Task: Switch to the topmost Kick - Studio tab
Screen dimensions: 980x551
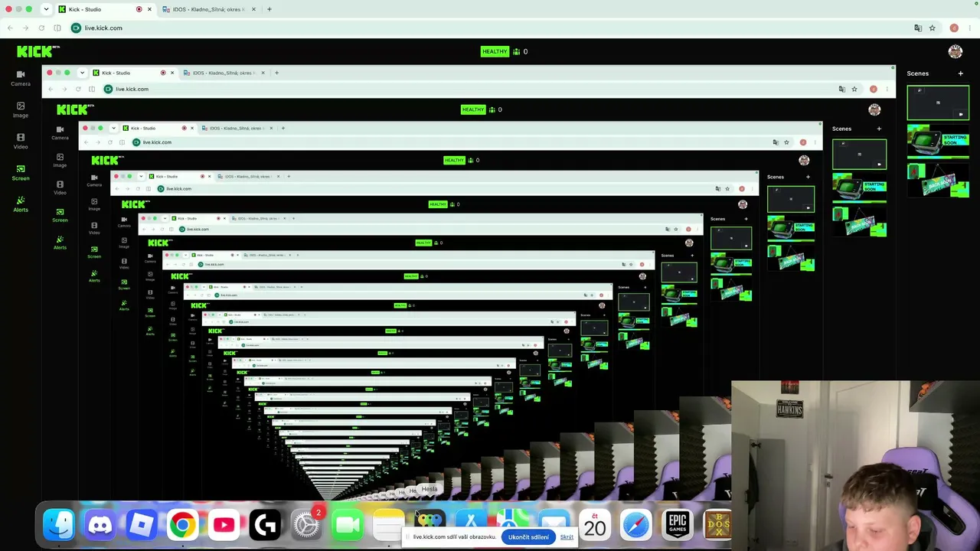Action: pyautogui.click(x=106, y=9)
